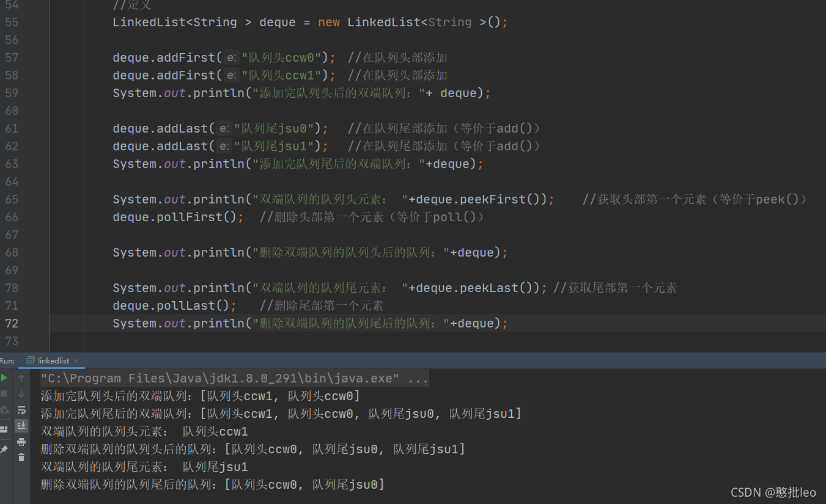826x504 pixels.
Task: Click the println statement on line 59
Action: click(x=302, y=93)
